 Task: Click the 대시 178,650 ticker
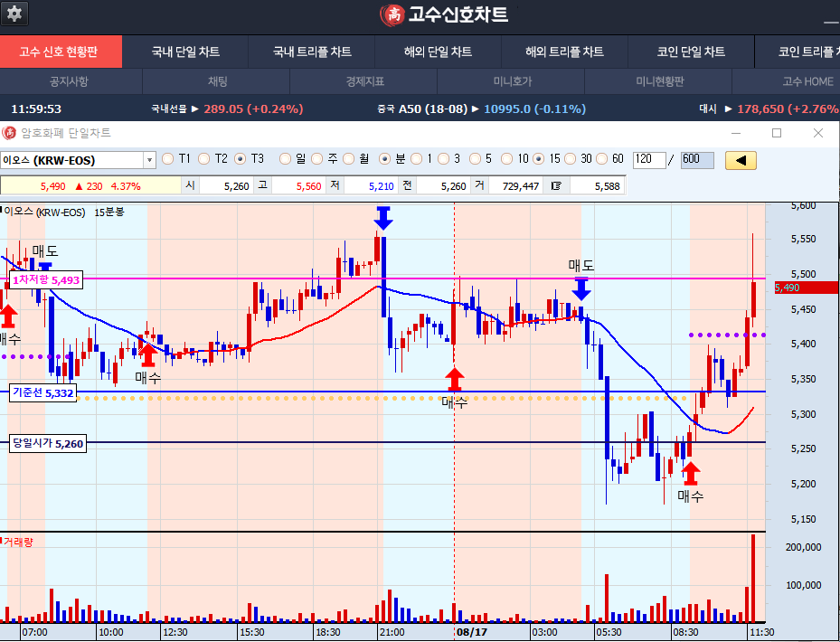click(769, 109)
